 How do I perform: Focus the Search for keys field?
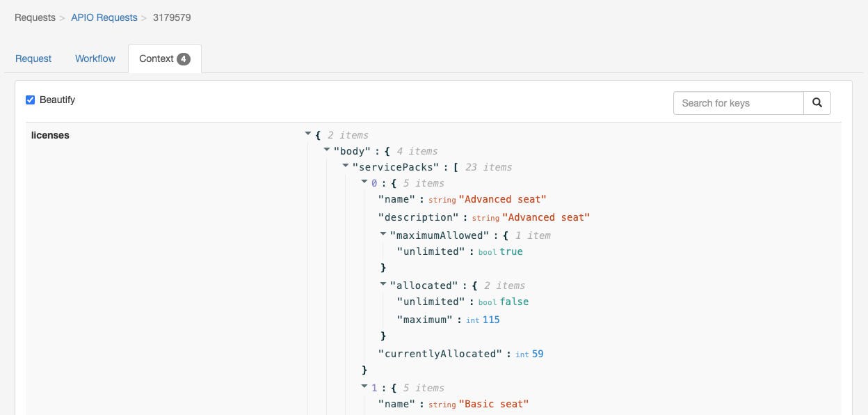(x=739, y=103)
